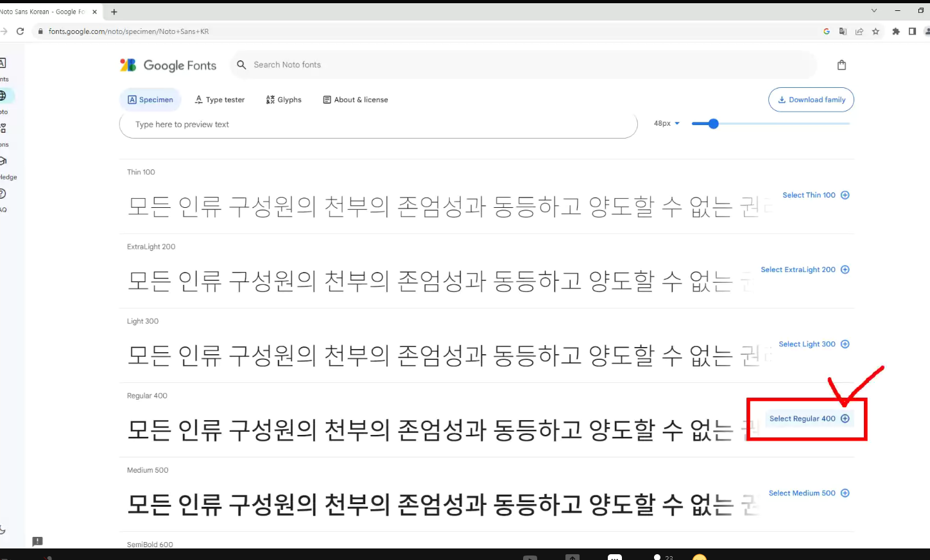Click the Google Fonts logo
Image resolution: width=930 pixels, height=560 pixels.
tap(168, 65)
